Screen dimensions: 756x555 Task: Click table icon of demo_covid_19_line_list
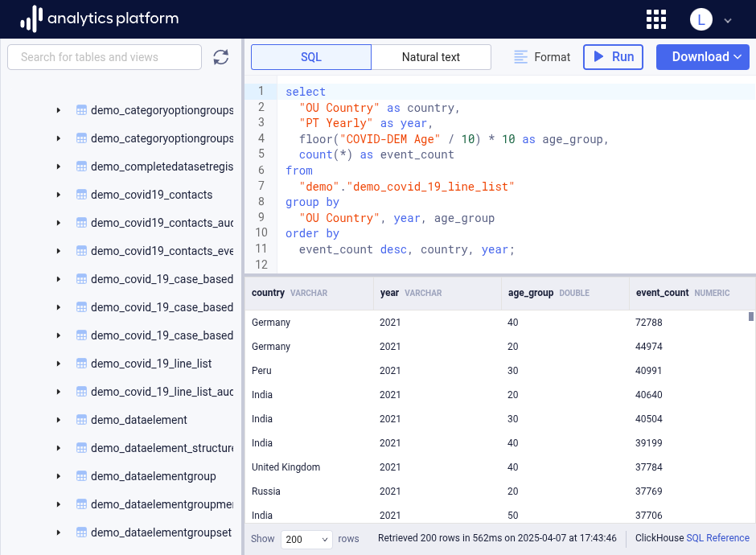[81, 364]
